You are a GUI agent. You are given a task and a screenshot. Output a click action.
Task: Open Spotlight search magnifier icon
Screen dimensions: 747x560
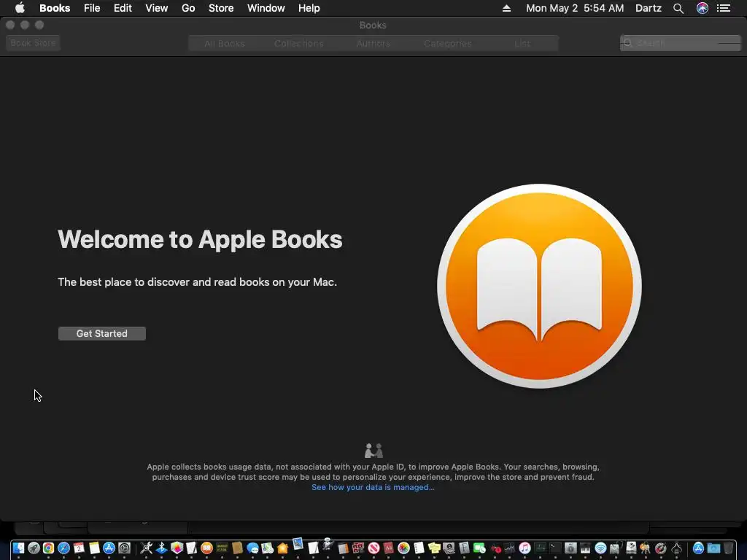[678, 8]
